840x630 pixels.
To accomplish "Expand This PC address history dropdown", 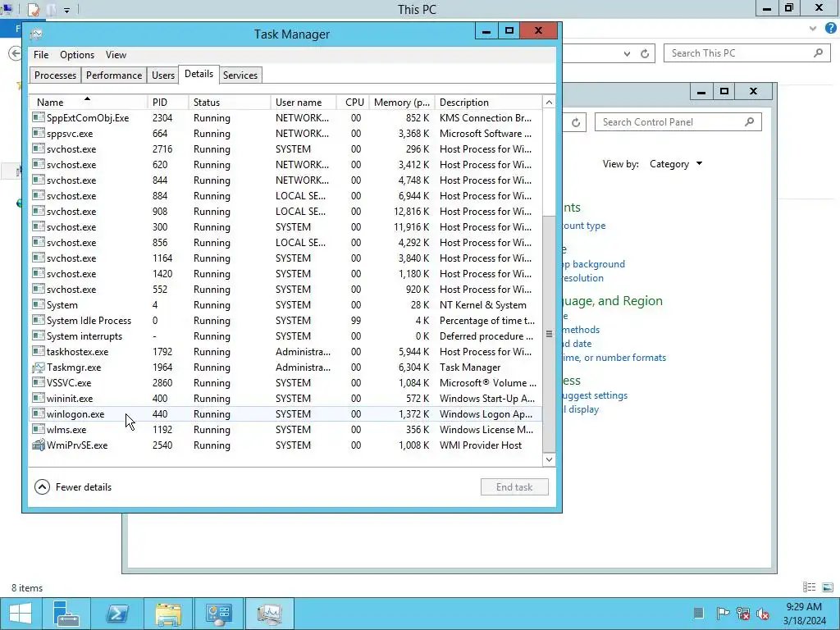I will tap(628, 53).
